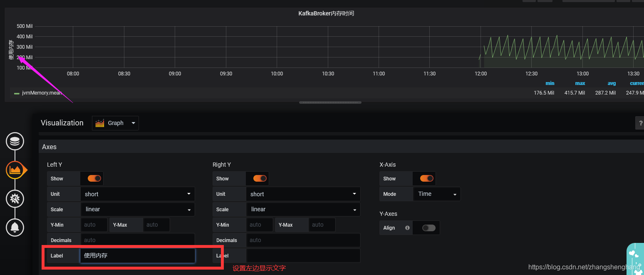Open the Graph visualization dropdown
The height and width of the screenshot is (275, 644).
[116, 123]
